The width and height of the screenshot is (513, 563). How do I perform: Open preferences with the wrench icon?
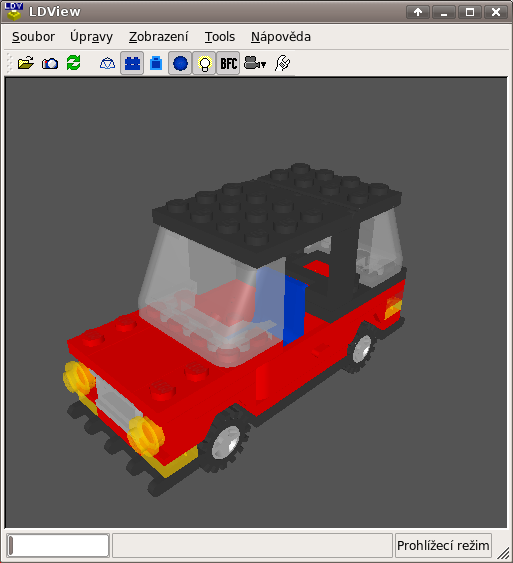point(283,63)
